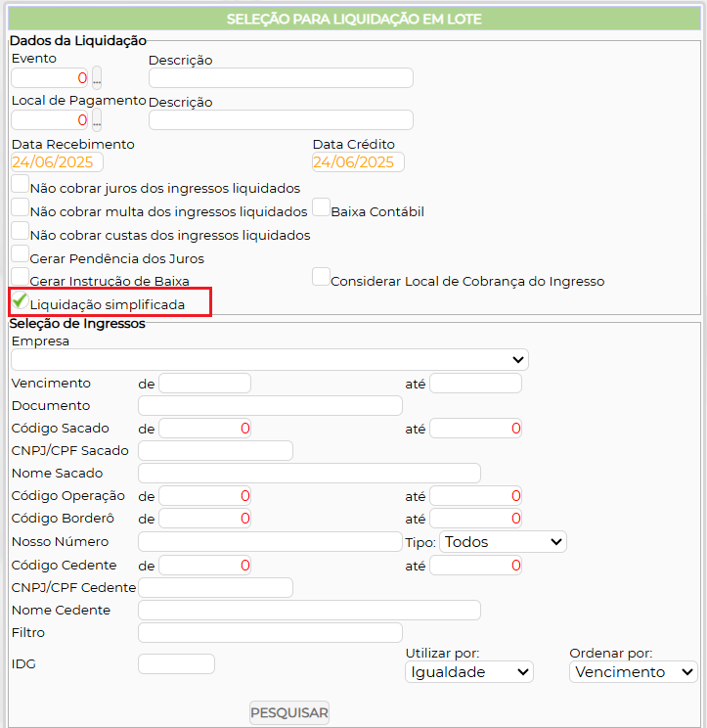This screenshot has width=707, height=728.
Task: Enable Considerar Local de Cobrança do Ingresso
Action: pos(321,277)
